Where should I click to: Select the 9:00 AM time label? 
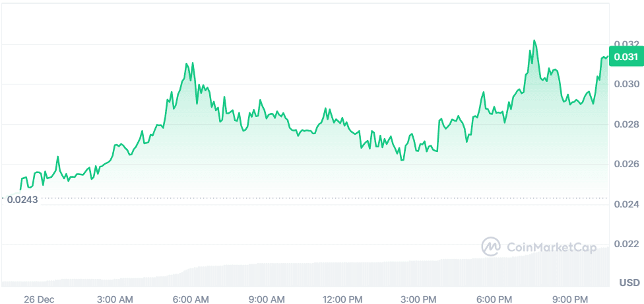coord(267,299)
